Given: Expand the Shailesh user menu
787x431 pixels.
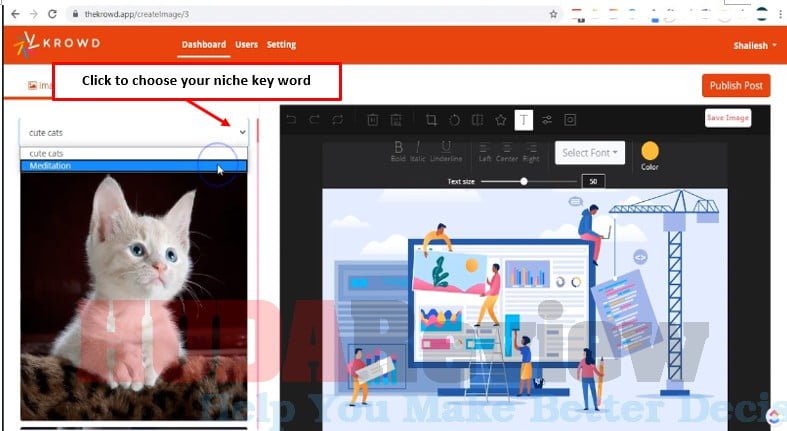Looking at the screenshot, I should pos(754,45).
